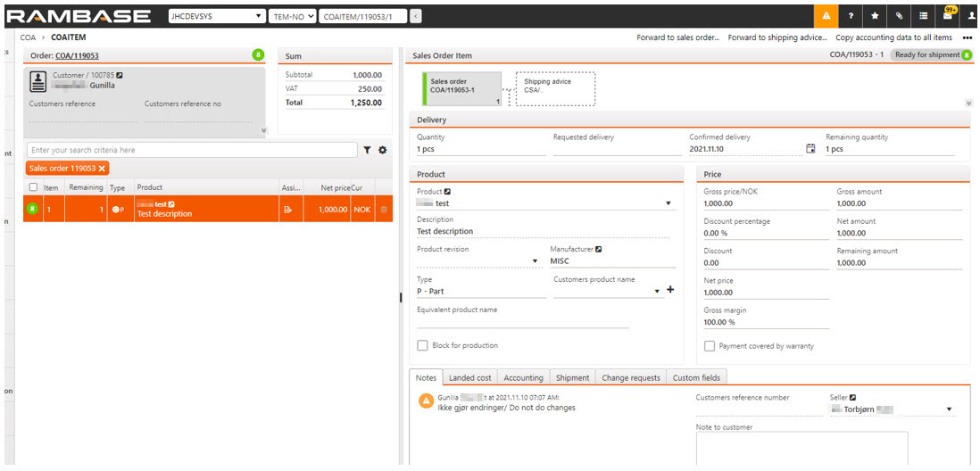Open the item list settings gear
980x471 pixels.
click(x=383, y=151)
